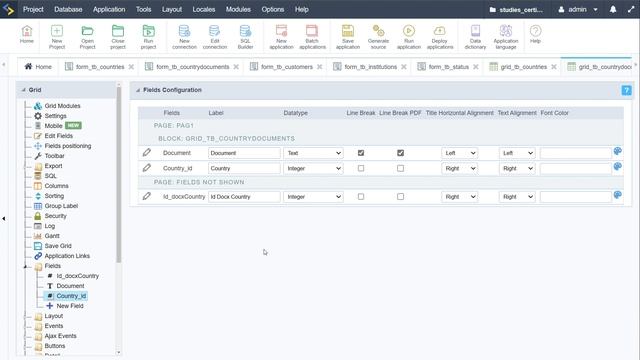The height and width of the screenshot is (360, 640).
Task: Open the admin user dropdown
Action: (578, 9)
